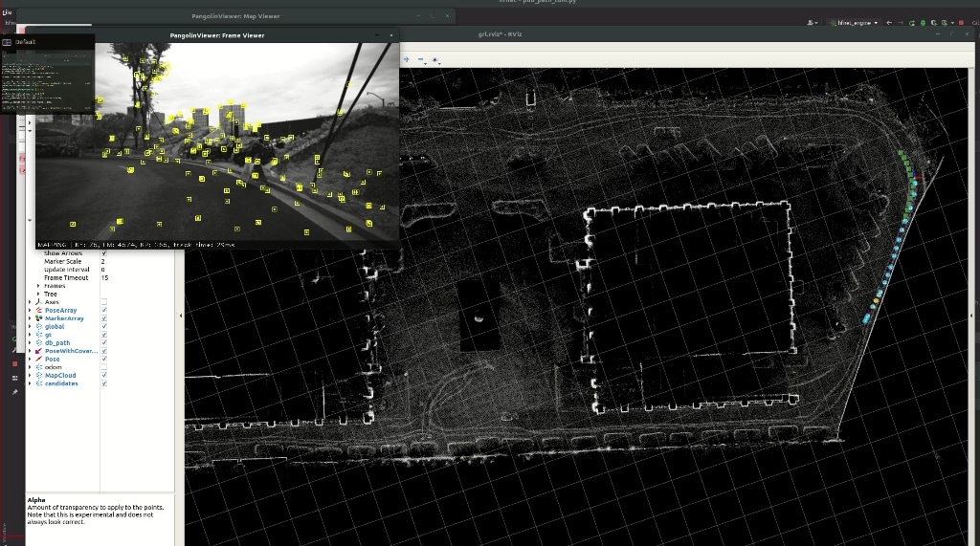This screenshot has width=980, height=546.
Task: Click the Default terminal tab icon
Action: coord(7,42)
